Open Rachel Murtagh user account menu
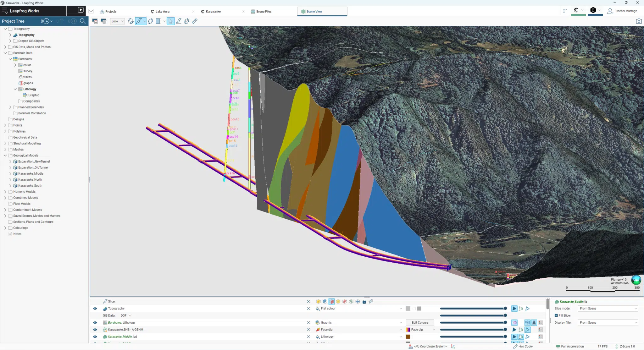The height and width of the screenshot is (350, 644). (622, 11)
